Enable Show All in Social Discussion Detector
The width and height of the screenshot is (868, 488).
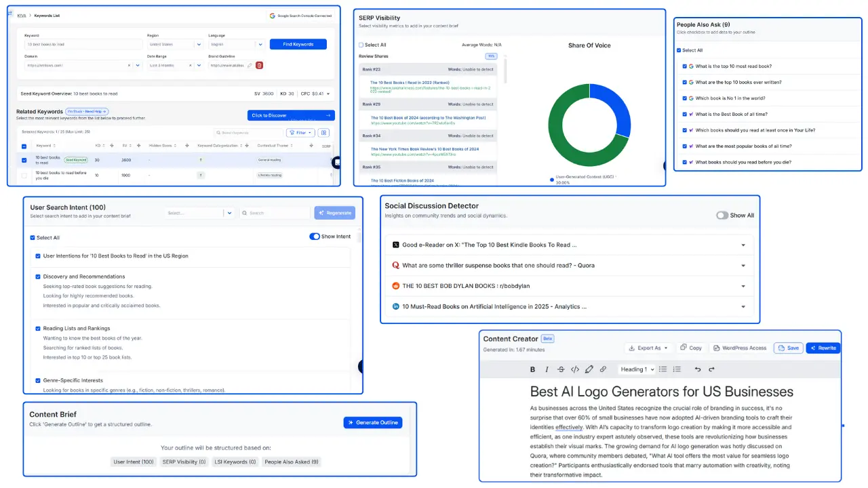pyautogui.click(x=724, y=215)
